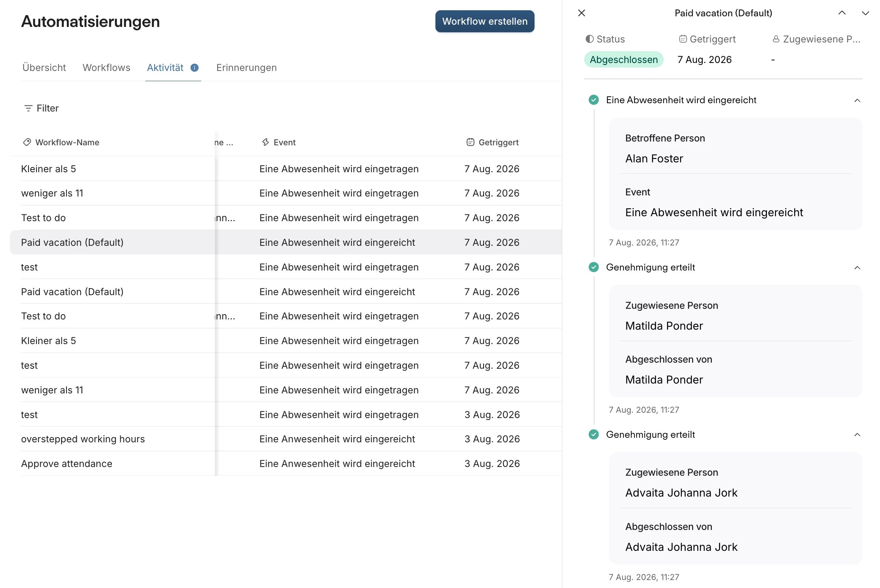Image resolution: width=880 pixels, height=588 pixels.
Task: Click the Eine Abwesenheit wird eingereicht event value in panel card
Action: (714, 212)
